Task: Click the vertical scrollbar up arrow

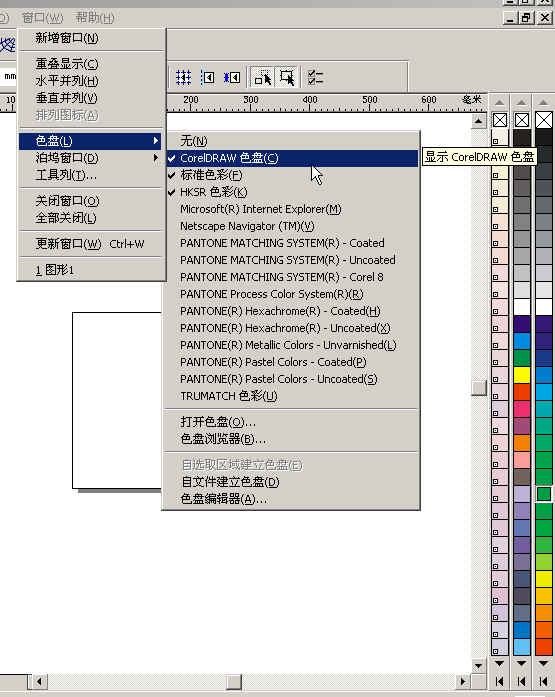Action: (x=479, y=120)
